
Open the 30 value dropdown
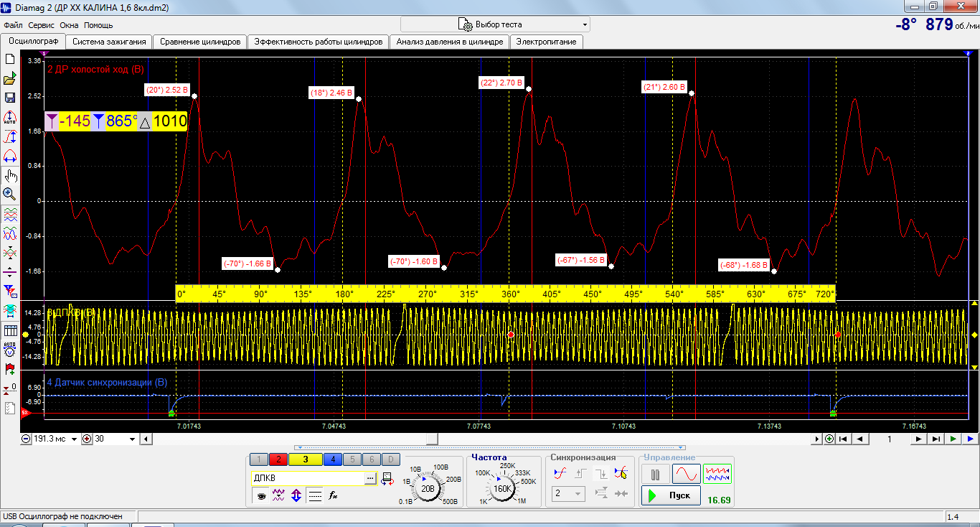[132, 439]
